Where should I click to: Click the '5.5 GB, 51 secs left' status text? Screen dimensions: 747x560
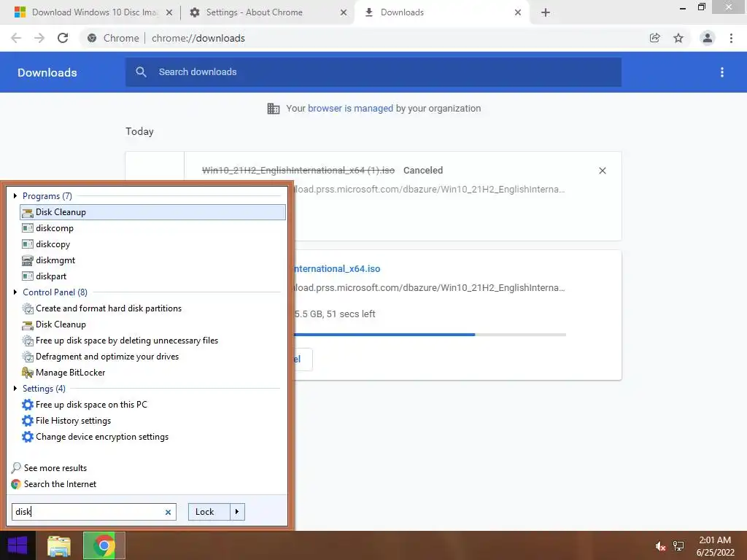[335, 314]
